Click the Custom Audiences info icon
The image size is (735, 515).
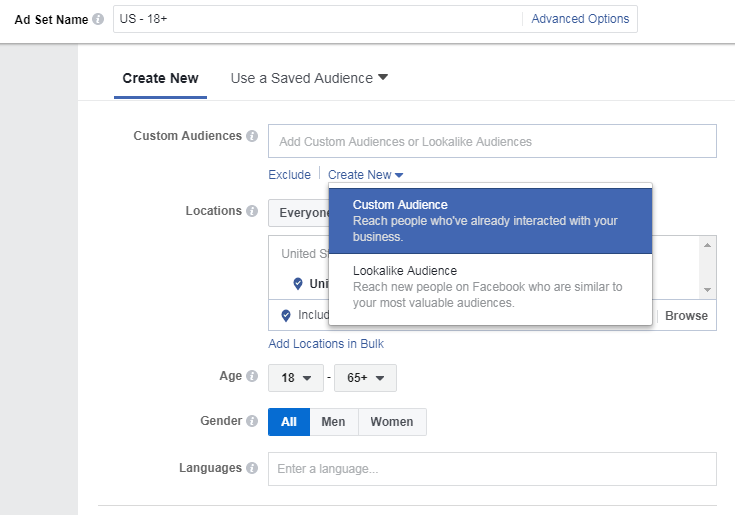tap(252, 136)
